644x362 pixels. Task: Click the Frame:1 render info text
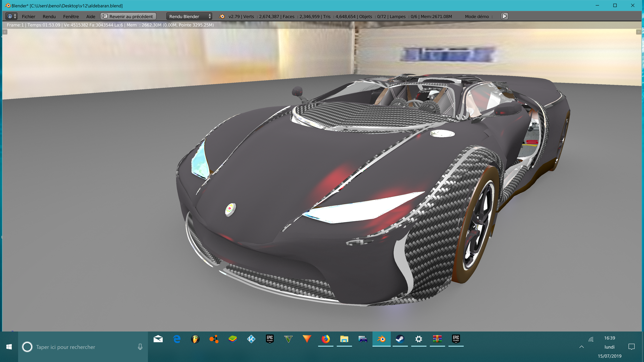click(x=15, y=25)
